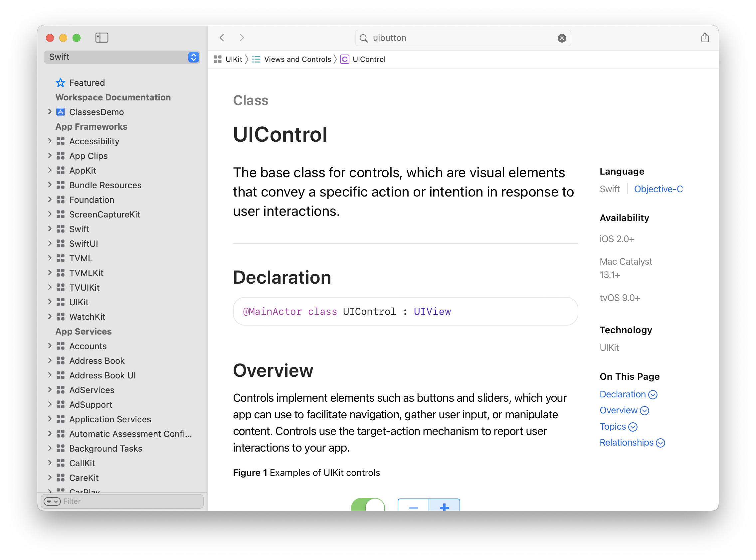756x560 pixels.
Task: Open the Swift language dropdown
Action: coord(122,57)
